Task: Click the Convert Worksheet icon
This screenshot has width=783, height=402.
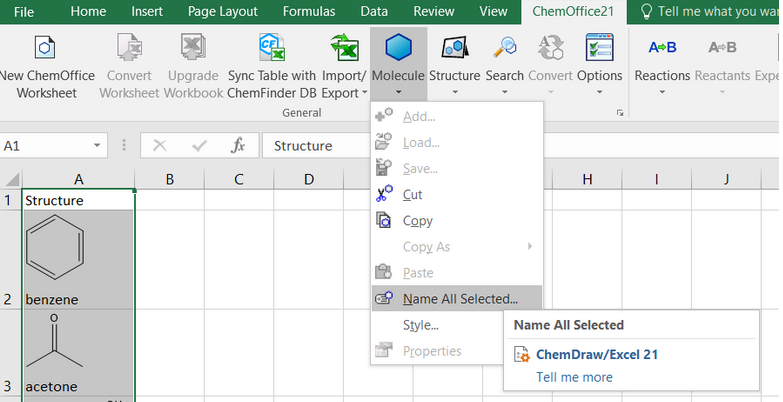Action: click(x=129, y=47)
